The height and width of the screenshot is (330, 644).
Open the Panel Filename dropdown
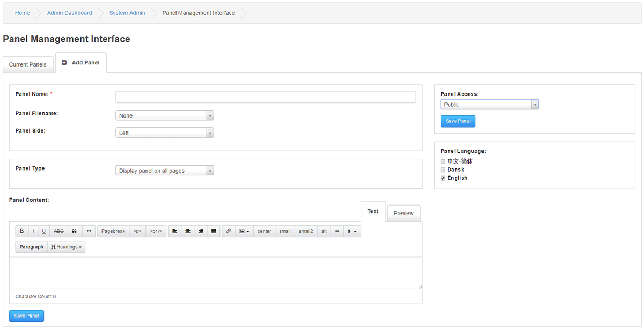click(x=165, y=115)
